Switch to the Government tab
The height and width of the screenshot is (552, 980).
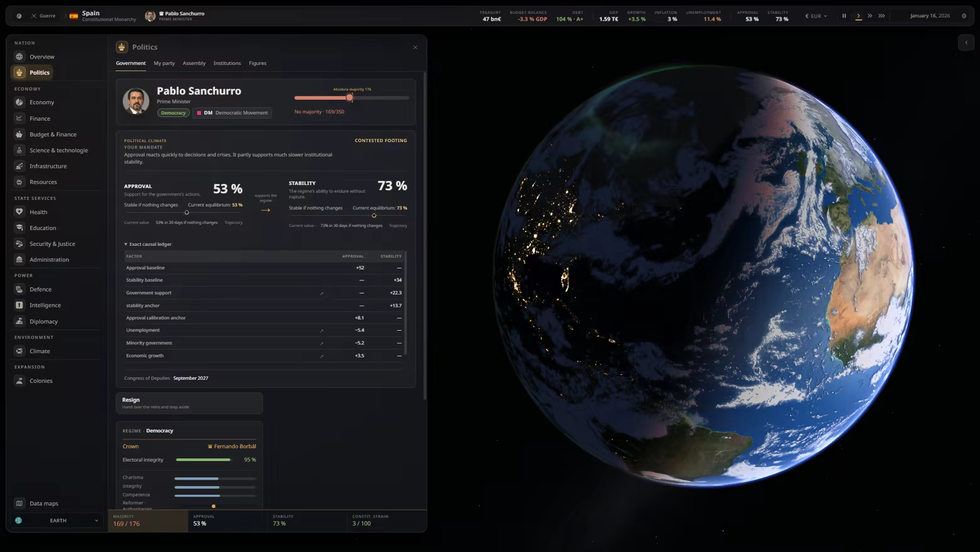tap(131, 63)
